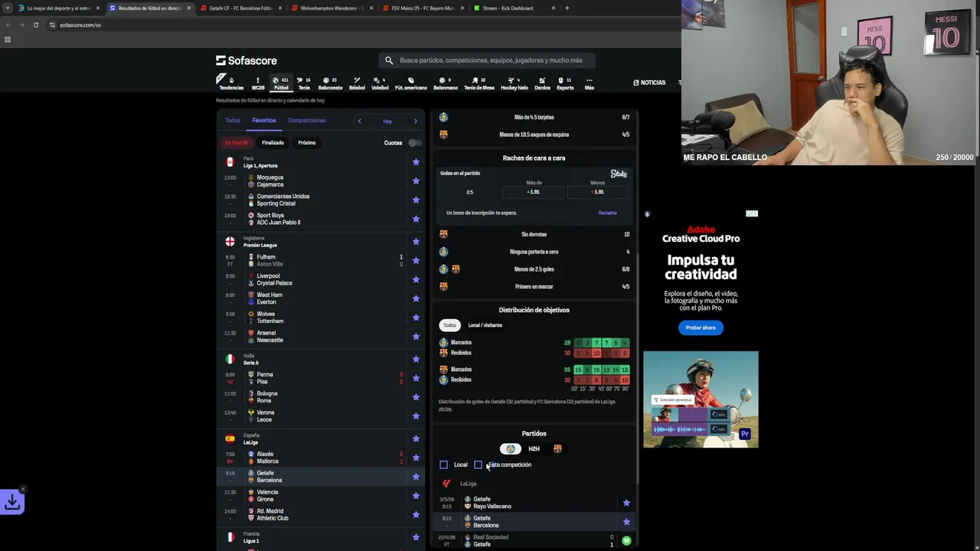Viewport: 980px width, 551px height.
Task: Click the download arrow icon at screen edge
Action: [12, 502]
